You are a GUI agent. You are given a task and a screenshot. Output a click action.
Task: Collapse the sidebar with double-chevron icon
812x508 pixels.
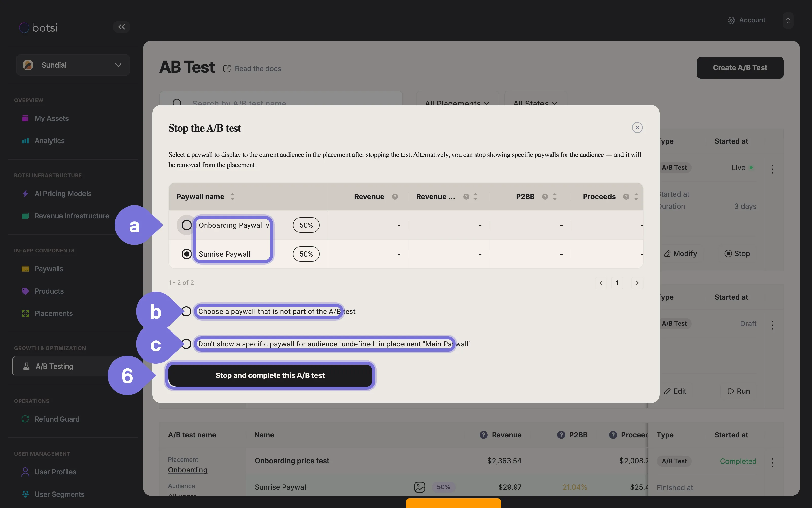(122, 27)
